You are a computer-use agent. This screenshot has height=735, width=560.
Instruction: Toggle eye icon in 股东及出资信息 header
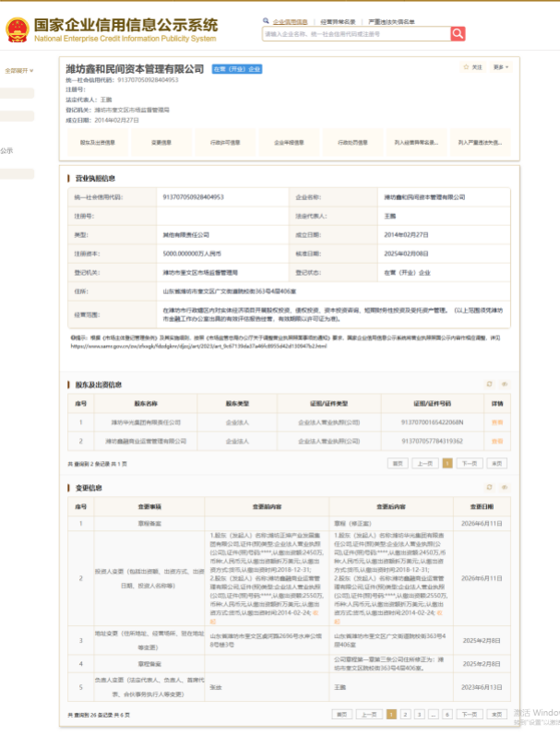point(505,384)
